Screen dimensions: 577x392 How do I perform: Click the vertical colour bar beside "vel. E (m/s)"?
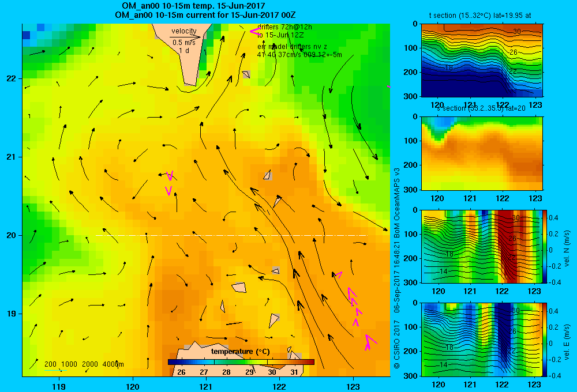(545, 340)
